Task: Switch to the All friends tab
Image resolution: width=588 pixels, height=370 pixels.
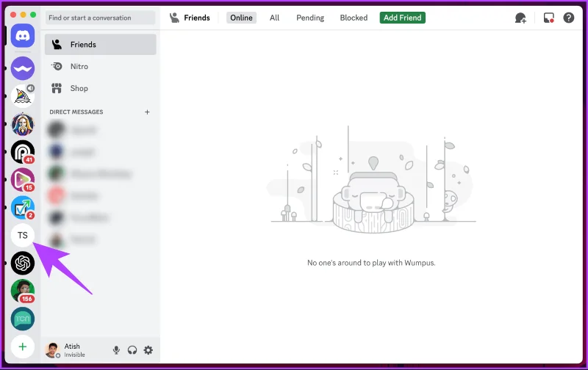Action: click(274, 18)
